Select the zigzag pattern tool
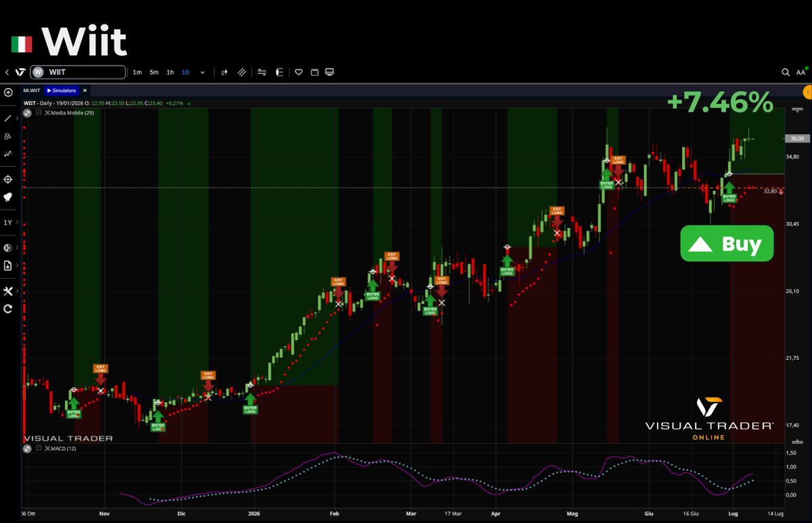 click(7, 154)
